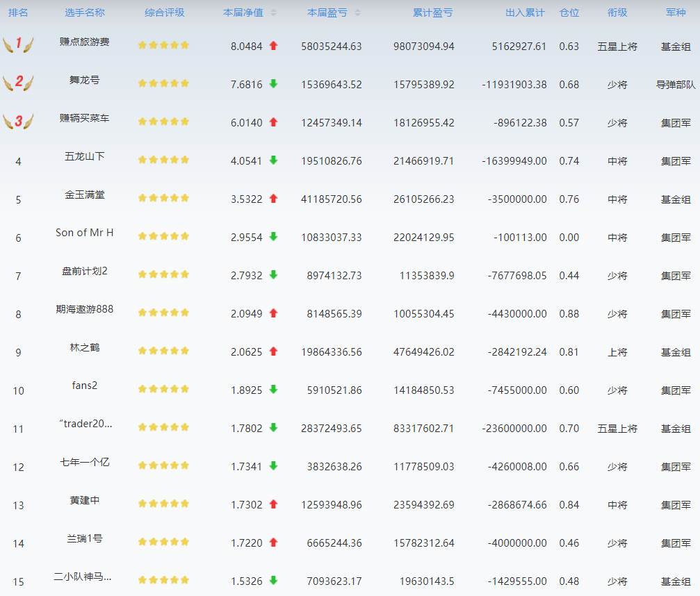The height and width of the screenshot is (596, 700).
Task: Click 衔级 cell 上将 for 林之鹤
Action: (617, 352)
